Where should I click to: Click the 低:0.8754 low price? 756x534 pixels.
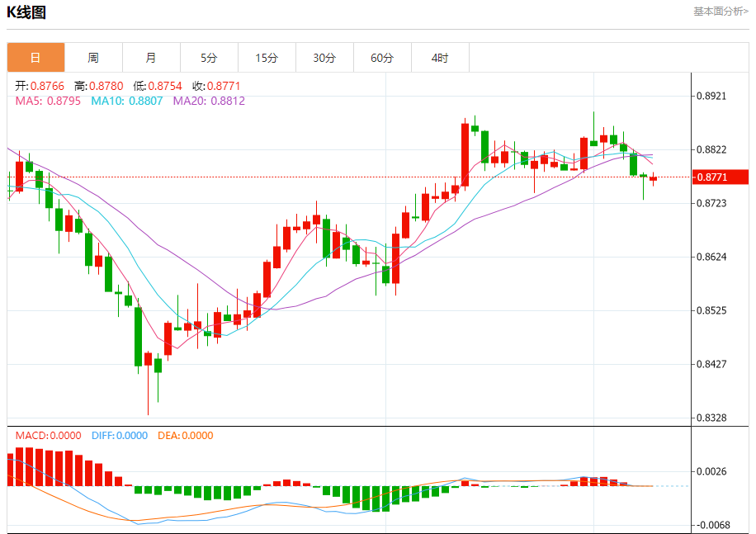tap(158, 87)
